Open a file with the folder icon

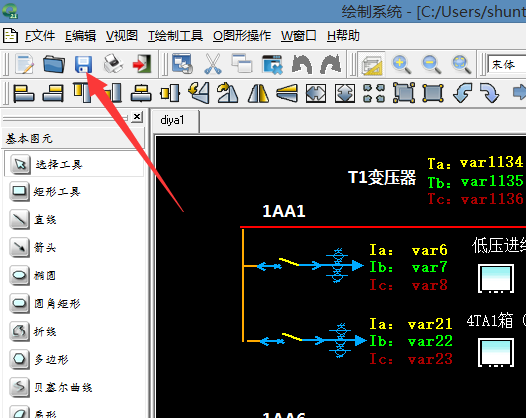point(54,64)
